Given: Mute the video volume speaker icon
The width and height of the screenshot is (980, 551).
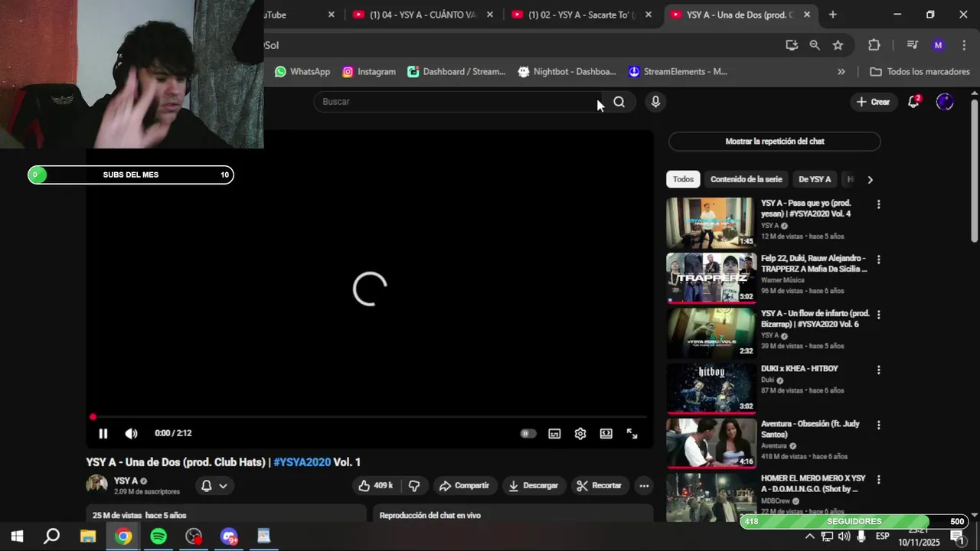Looking at the screenshot, I should [x=132, y=433].
